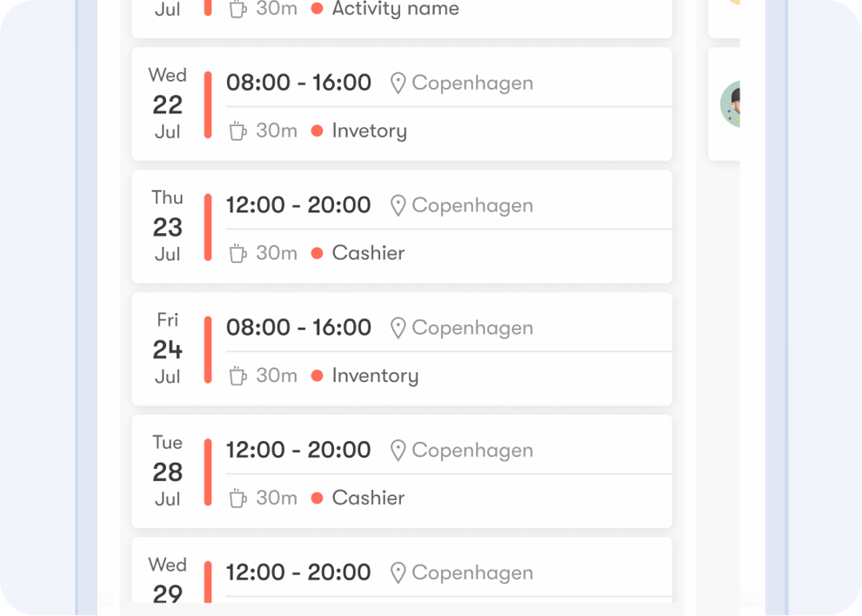The image size is (862, 616).
Task: Click the 08:00 - 16:00 time on Fri 24
Action: tap(297, 328)
